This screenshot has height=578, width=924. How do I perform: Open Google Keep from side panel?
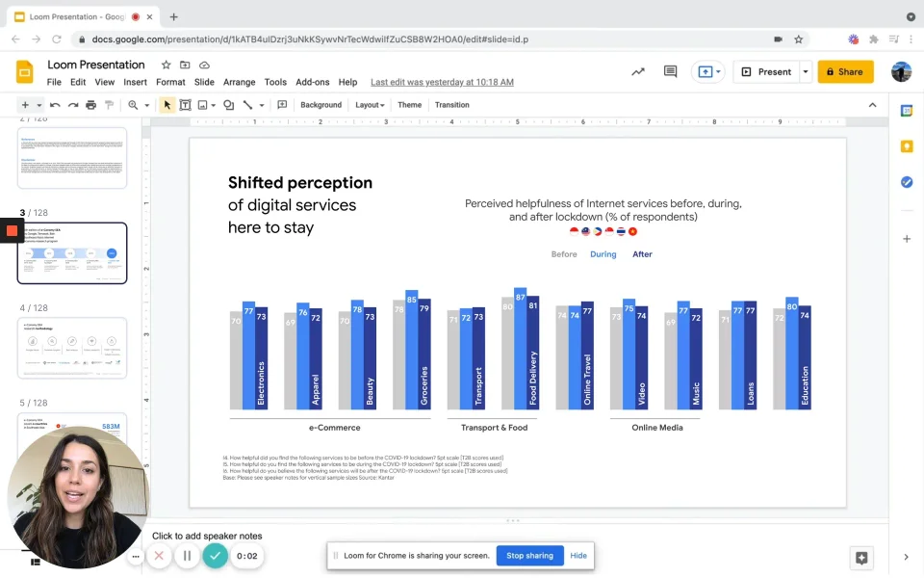pyautogui.click(x=907, y=146)
